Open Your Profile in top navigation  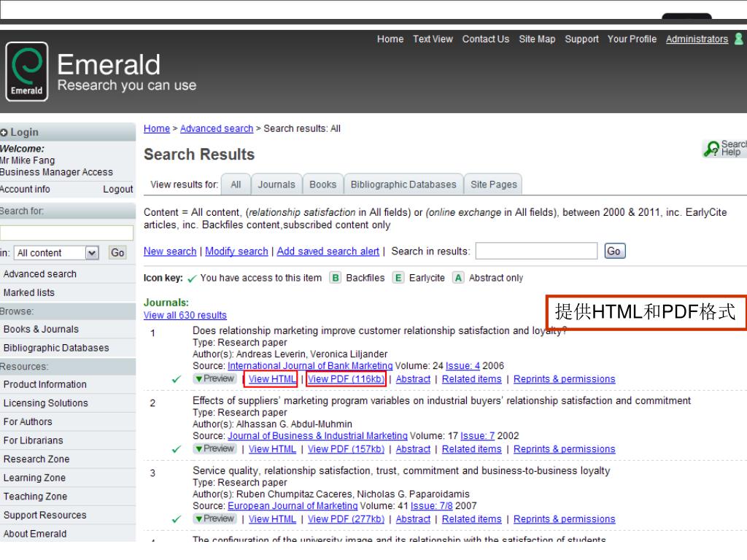click(x=632, y=39)
